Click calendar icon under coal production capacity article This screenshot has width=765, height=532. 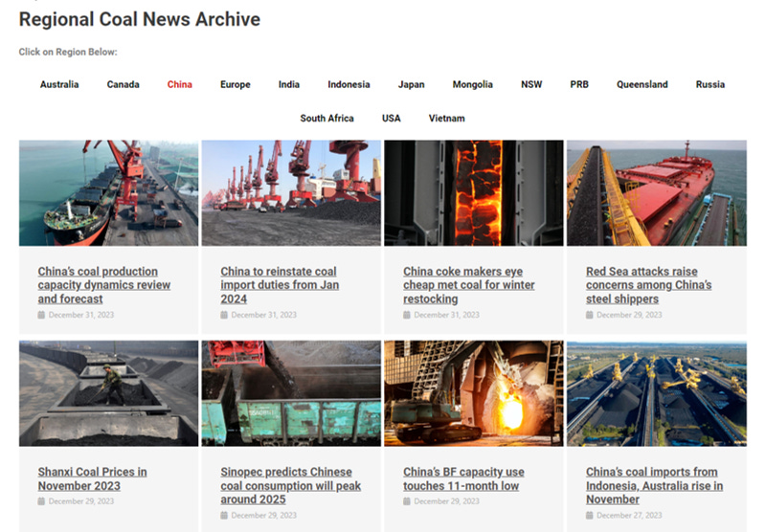point(41,315)
